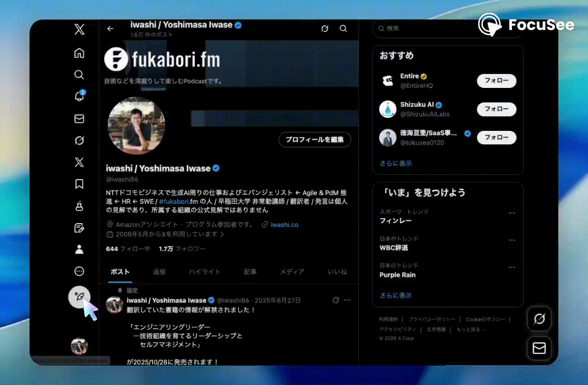Open the More options circle icon in sidebar

coord(79,271)
